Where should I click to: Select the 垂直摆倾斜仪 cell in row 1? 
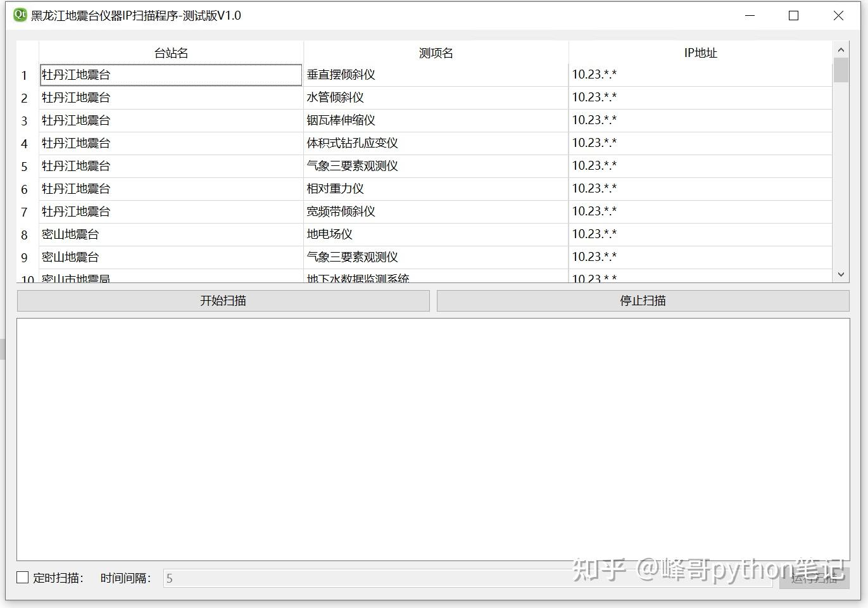[x=339, y=74]
